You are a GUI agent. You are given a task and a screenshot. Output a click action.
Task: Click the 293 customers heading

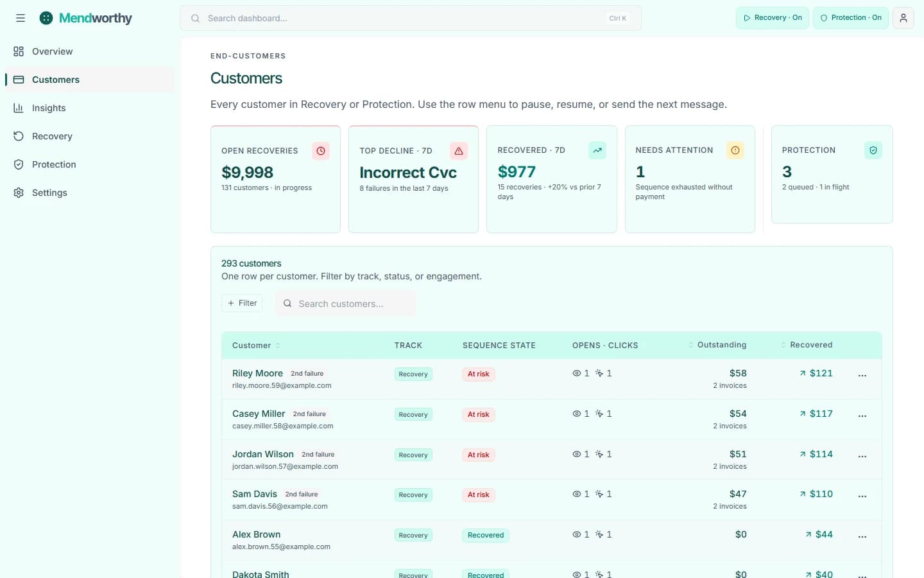(252, 263)
